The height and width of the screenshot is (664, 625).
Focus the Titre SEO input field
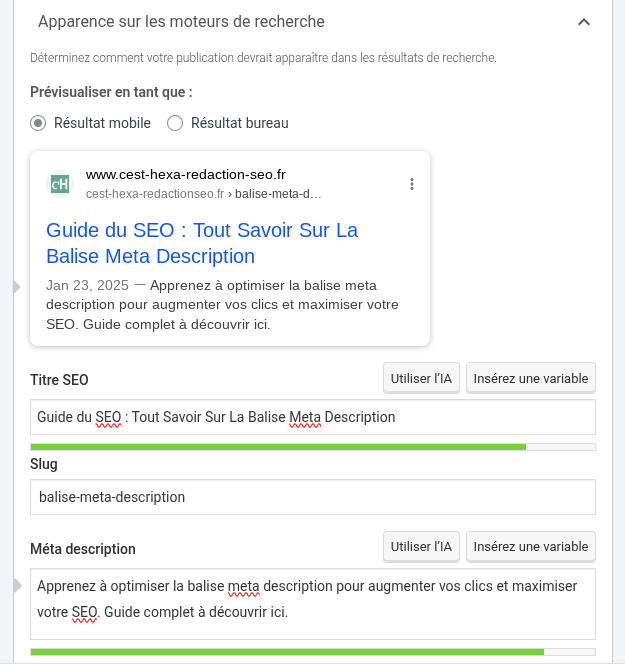[313, 417]
